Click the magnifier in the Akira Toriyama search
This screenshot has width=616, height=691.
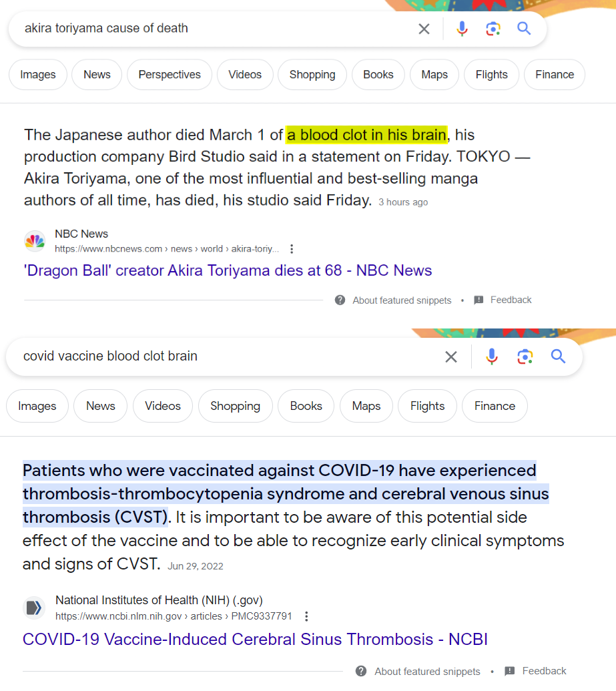click(x=524, y=29)
